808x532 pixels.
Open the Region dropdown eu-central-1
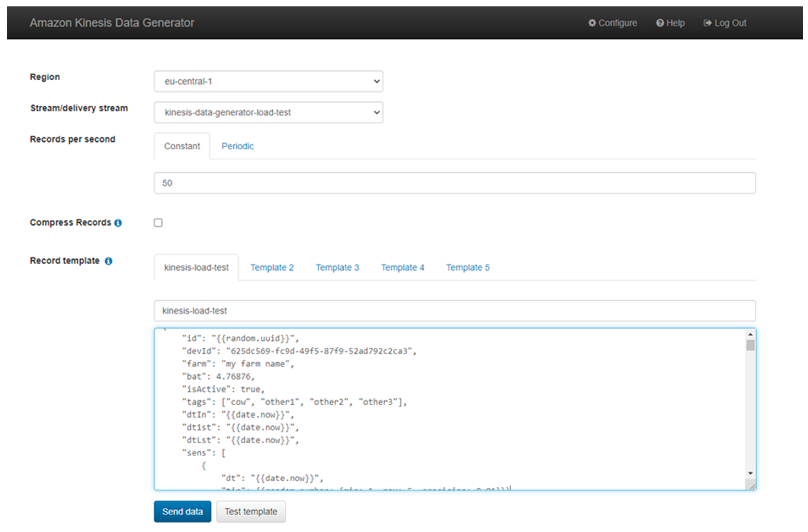(268, 81)
